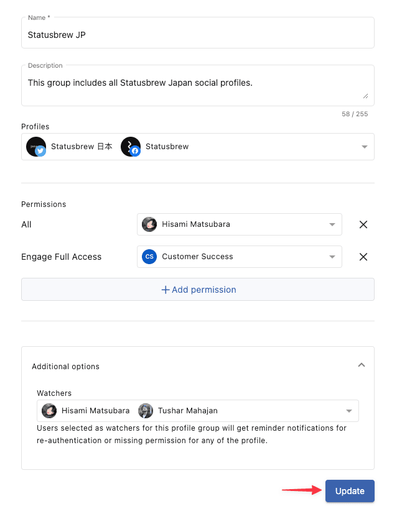
Task: Collapse the Additional options section
Action: tap(362, 365)
